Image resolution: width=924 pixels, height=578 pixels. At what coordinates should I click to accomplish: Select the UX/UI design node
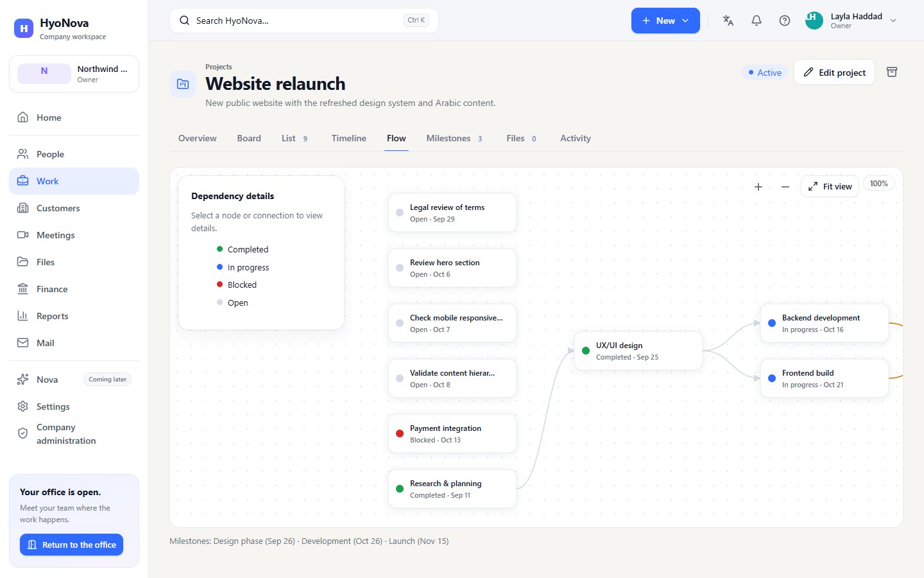coord(638,351)
